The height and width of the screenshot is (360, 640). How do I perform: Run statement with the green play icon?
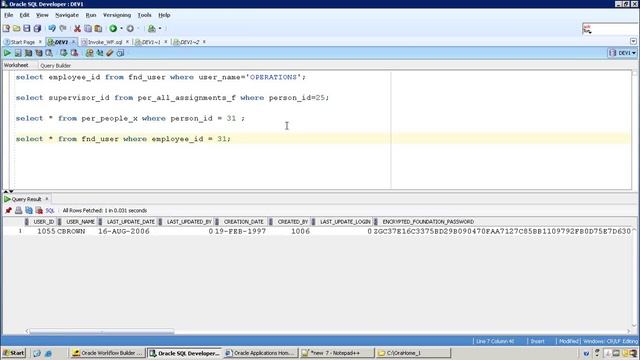click(x=7, y=53)
